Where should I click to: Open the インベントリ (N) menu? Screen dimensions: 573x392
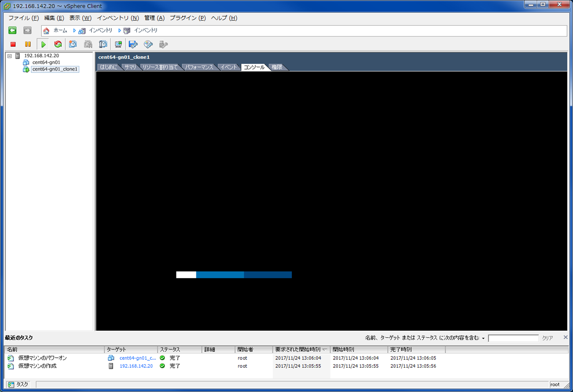click(118, 18)
